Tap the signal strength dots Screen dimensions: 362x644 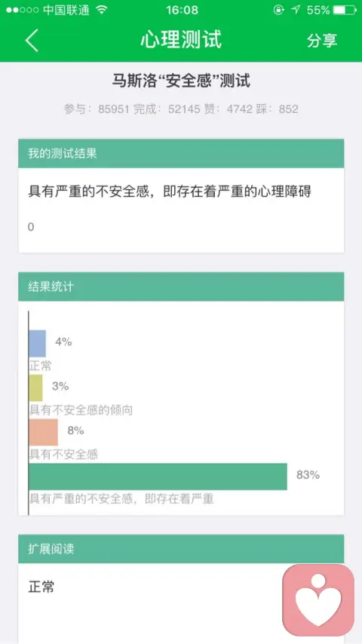(22, 10)
